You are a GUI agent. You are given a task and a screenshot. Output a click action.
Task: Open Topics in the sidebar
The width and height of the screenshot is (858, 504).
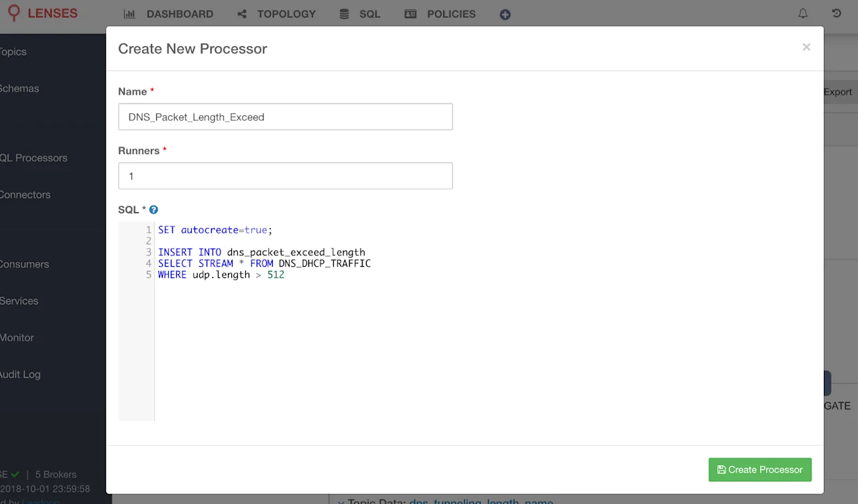pyautogui.click(x=12, y=52)
